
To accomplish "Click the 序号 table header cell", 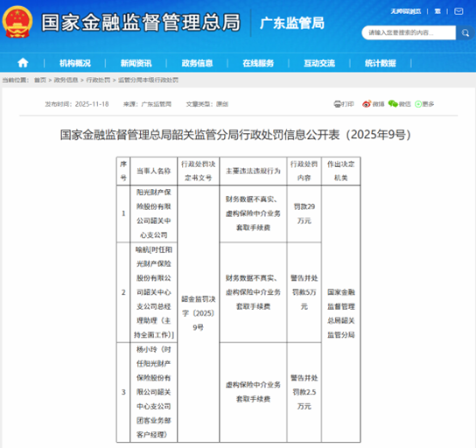I will 123,171.
